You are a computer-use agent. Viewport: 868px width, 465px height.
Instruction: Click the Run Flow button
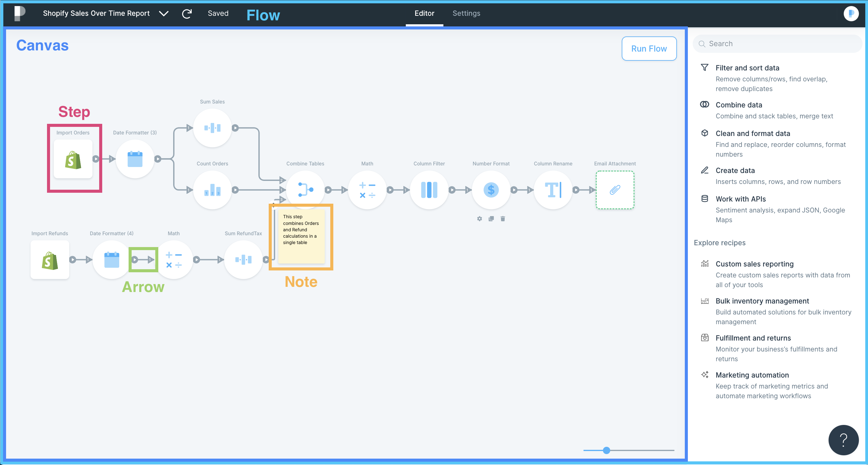coord(649,49)
